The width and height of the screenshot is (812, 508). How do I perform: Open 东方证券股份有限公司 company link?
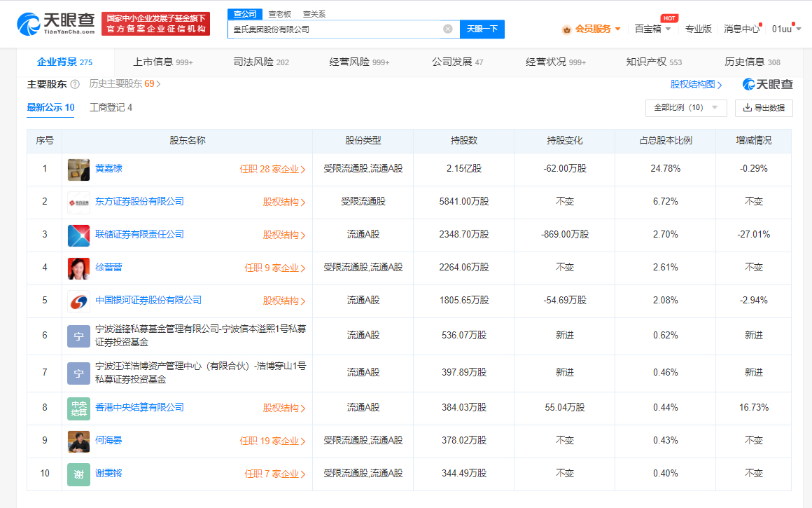pyautogui.click(x=139, y=201)
